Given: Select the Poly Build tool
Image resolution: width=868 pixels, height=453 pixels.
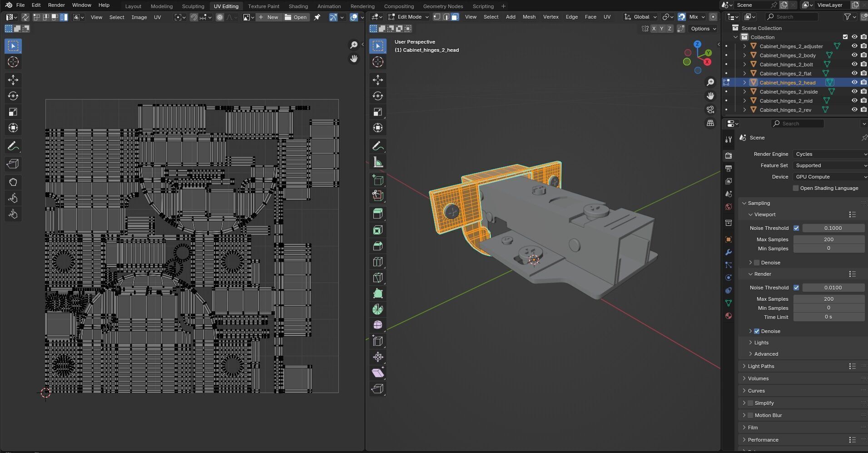Looking at the screenshot, I should pyautogui.click(x=378, y=294).
